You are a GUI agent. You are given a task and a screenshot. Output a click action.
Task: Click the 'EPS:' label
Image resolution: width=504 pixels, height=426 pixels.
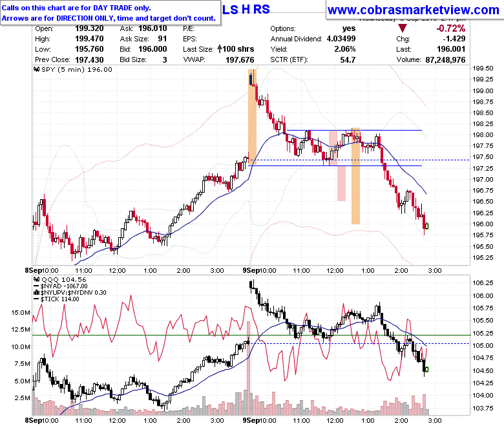tap(189, 39)
